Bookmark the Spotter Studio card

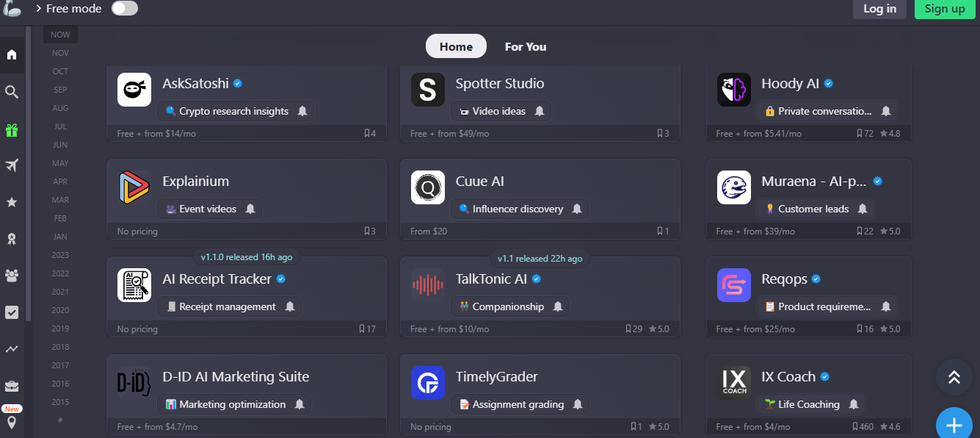[x=663, y=134]
